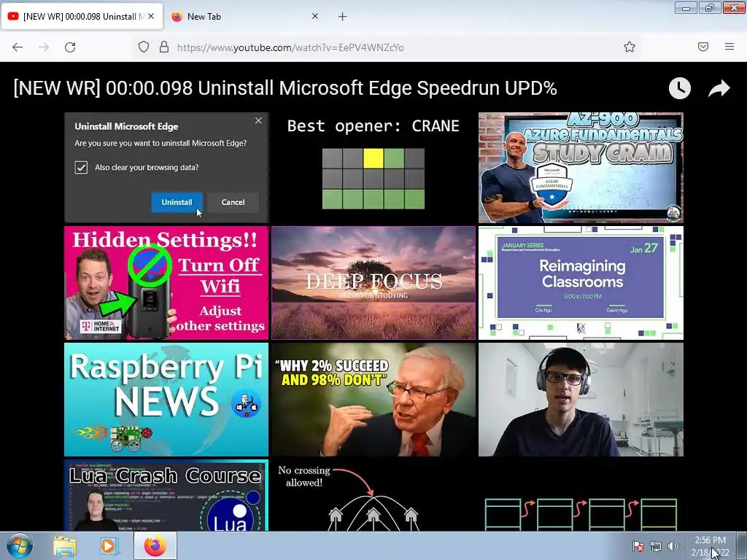Save the page to Pocket
Image resolution: width=747 pixels, height=560 pixels.
(x=703, y=47)
